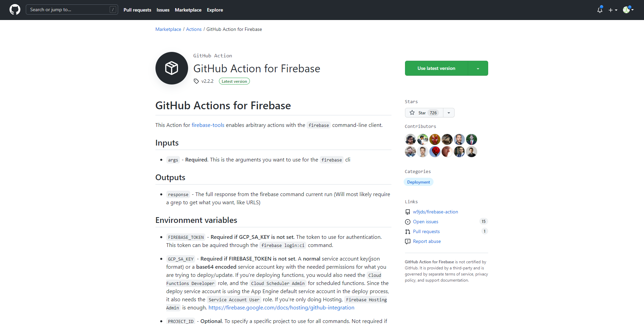Click the first contributor avatar
The image size is (644, 324).
coord(410,139)
